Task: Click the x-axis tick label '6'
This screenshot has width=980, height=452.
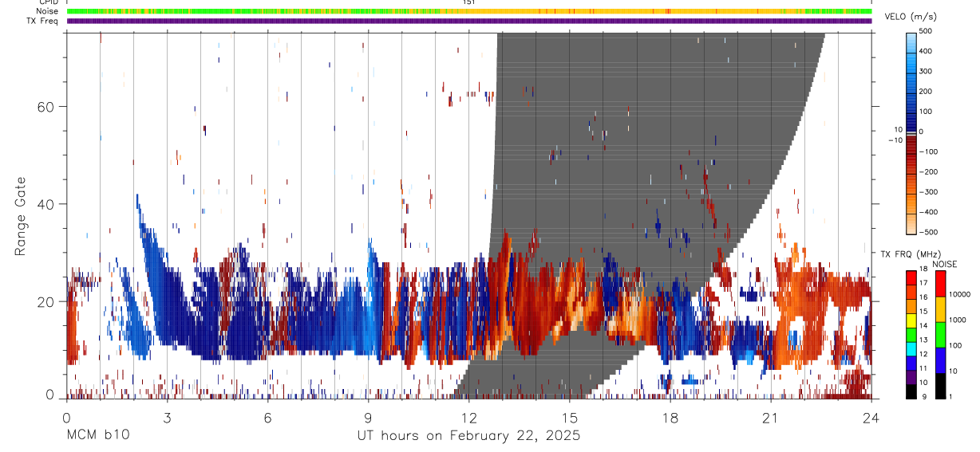Action: tap(267, 418)
